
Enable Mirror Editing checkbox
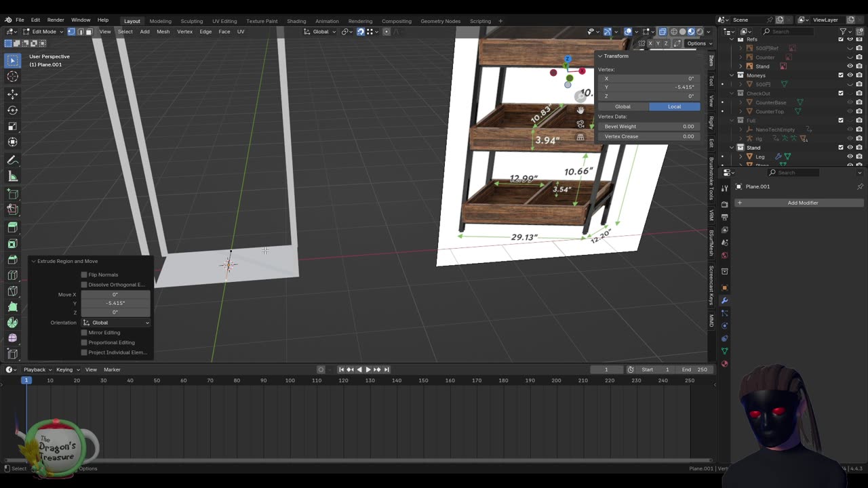click(x=84, y=332)
